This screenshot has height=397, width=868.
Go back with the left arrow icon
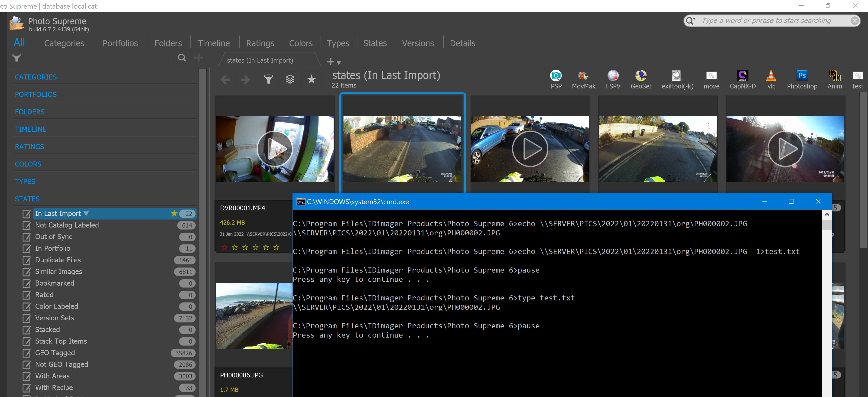tap(225, 80)
